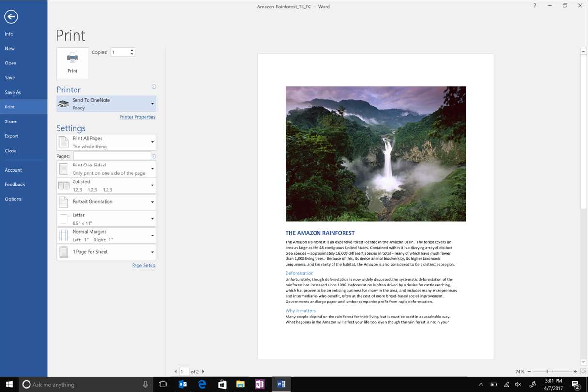
Task: Go to next page in preview
Action: click(203, 372)
